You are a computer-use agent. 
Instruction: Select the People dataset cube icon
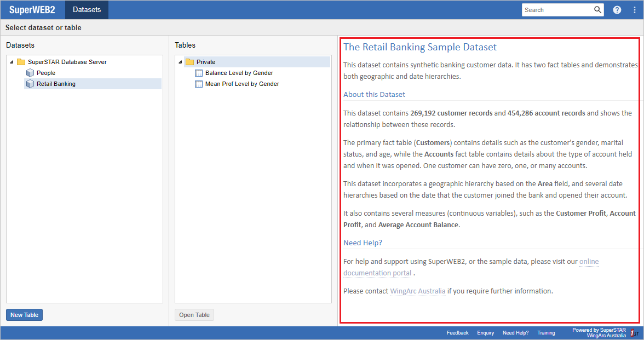click(x=30, y=72)
